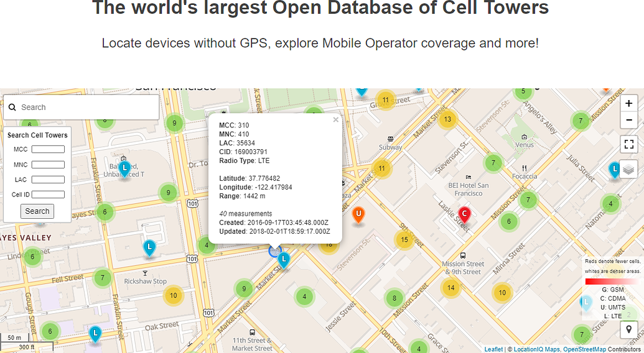Image resolution: width=644 pixels, height=353 pixels.
Task: Click the Focaccia restaurant icon
Action: 524,168
